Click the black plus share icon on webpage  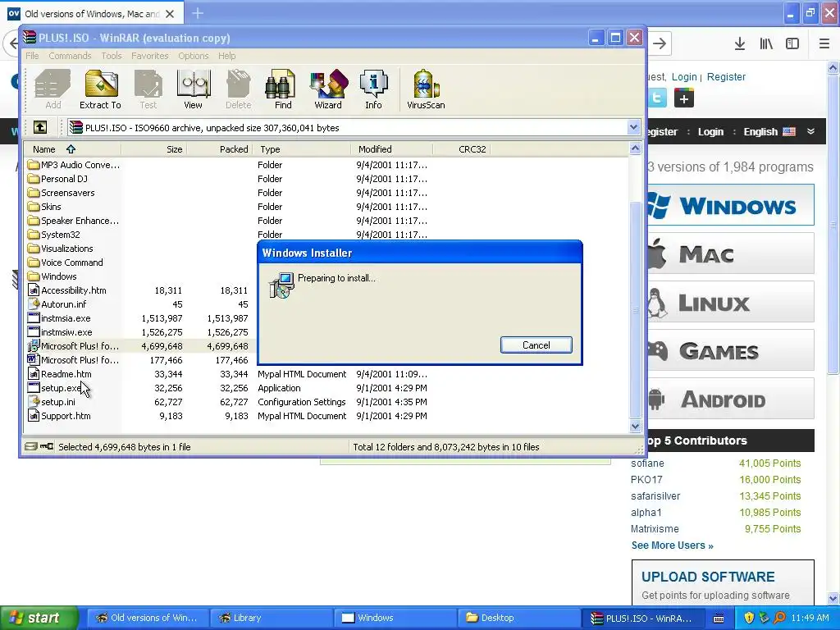click(683, 98)
